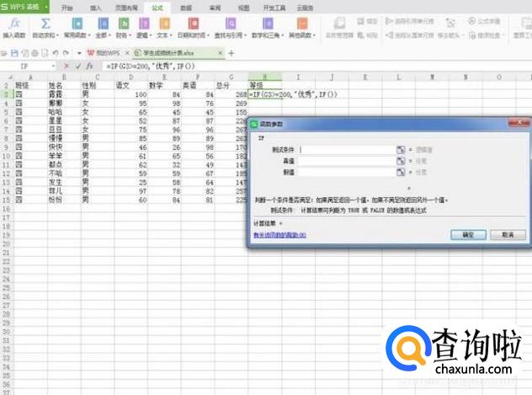Open the Financial (财务) functions dropdown
Image resolution: width=532 pixels, height=395 pixels.
tap(124, 28)
